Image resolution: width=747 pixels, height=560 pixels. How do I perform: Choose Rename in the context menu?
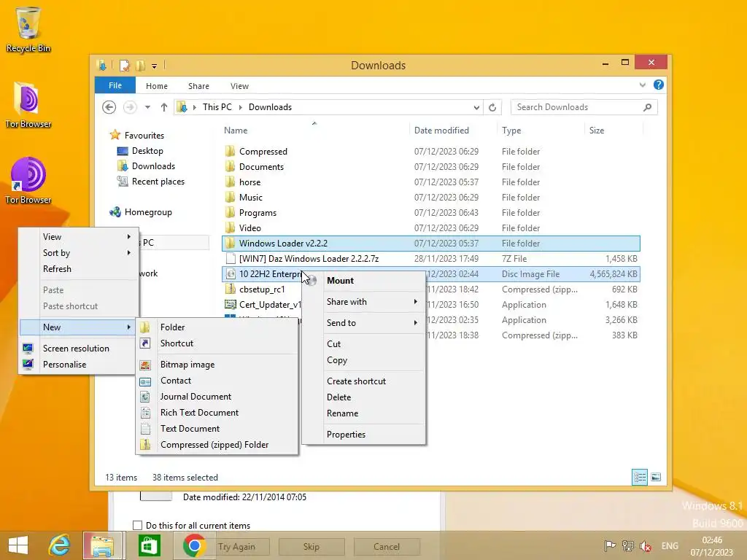point(363,413)
